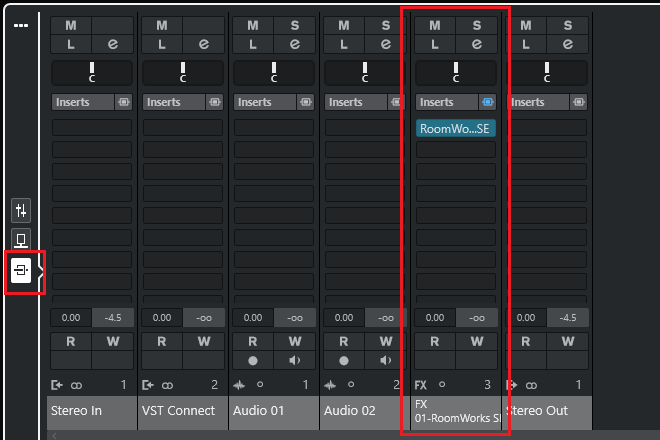Click record enable dot on Audio 02
This screenshot has width=660, height=440.
click(344, 360)
